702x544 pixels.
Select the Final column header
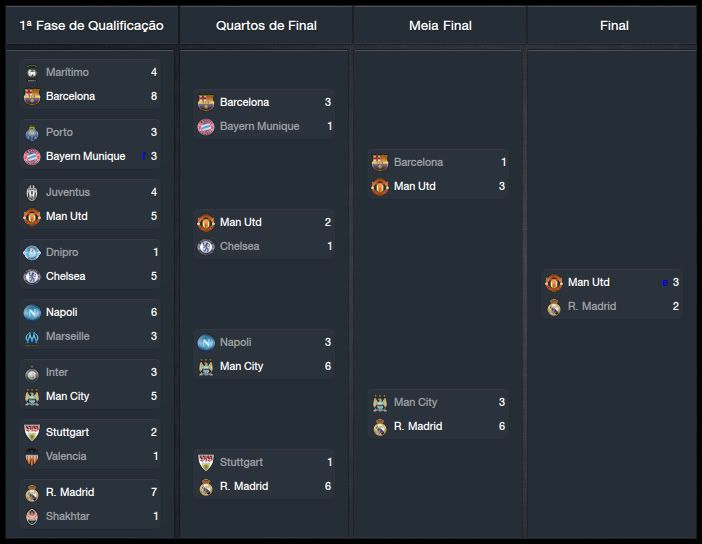pyautogui.click(x=614, y=25)
